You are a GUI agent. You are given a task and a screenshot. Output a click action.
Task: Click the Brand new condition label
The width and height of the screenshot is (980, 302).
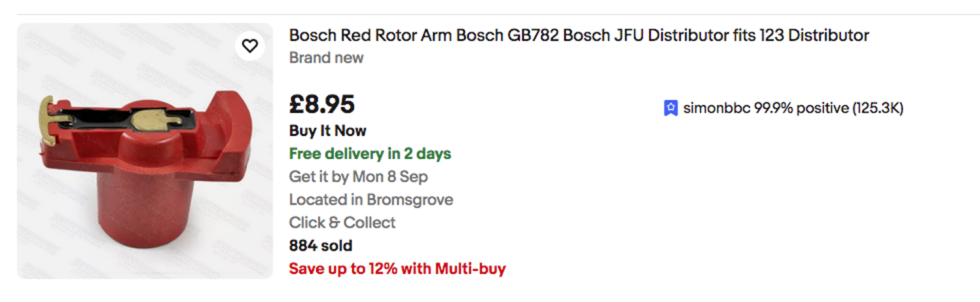(326, 58)
